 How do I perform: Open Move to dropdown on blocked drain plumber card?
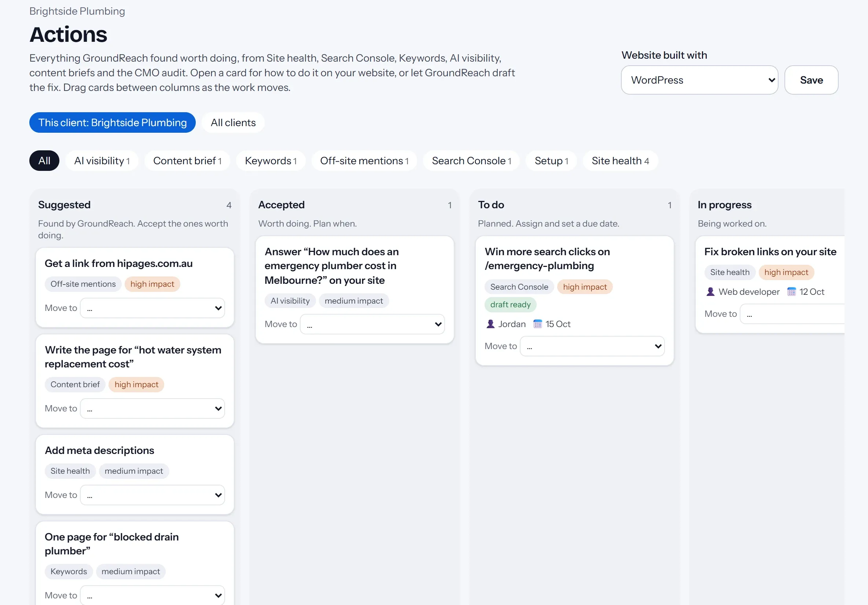[x=153, y=595]
